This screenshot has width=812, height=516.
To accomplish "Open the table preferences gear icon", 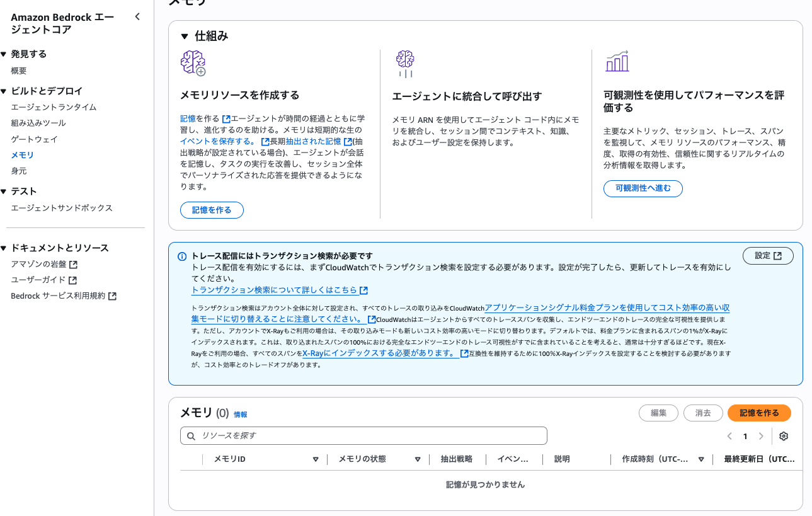I will pyautogui.click(x=784, y=436).
